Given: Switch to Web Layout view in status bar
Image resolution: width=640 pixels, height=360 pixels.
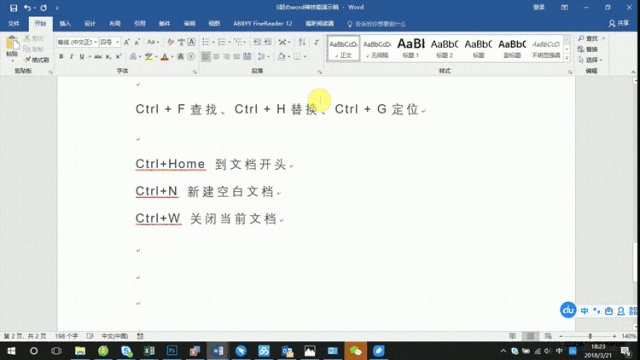Looking at the screenshot, I should pos(548,336).
